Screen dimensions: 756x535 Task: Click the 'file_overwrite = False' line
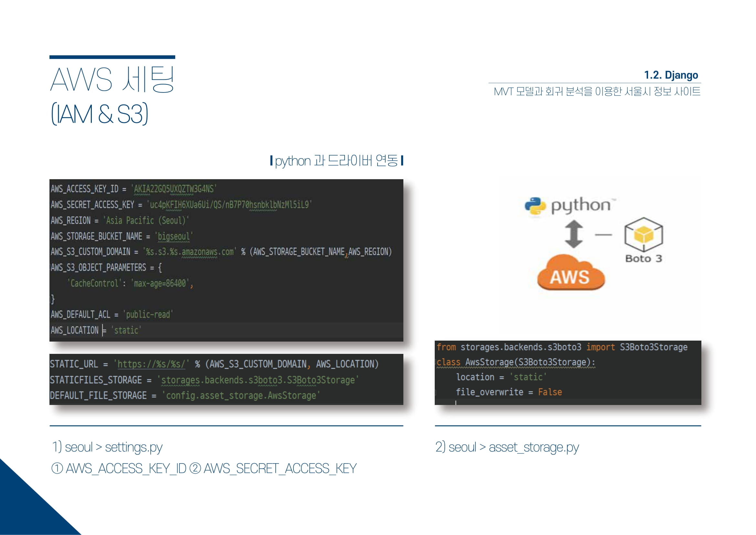509,392
